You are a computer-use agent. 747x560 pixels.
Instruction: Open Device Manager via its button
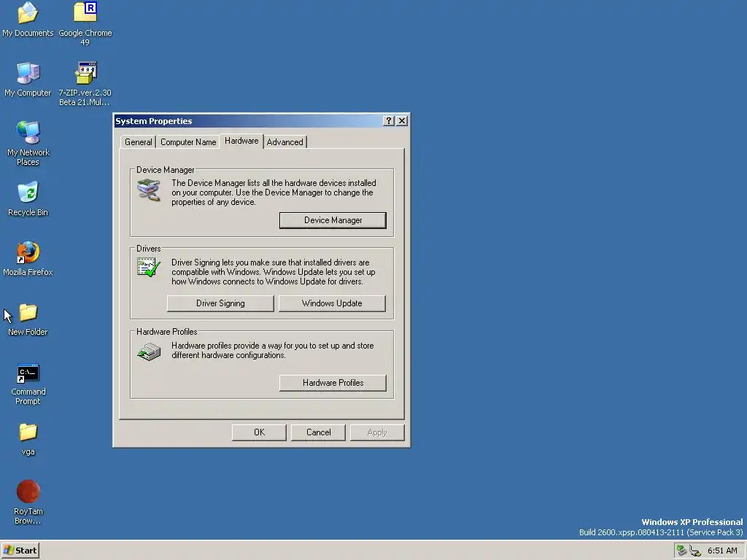click(333, 220)
